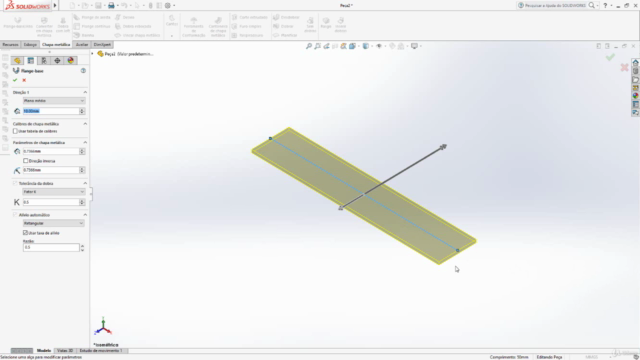Toggle the 'Alívio automático' section checkbox
The height and width of the screenshot is (360, 640).
click(x=15, y=215)
